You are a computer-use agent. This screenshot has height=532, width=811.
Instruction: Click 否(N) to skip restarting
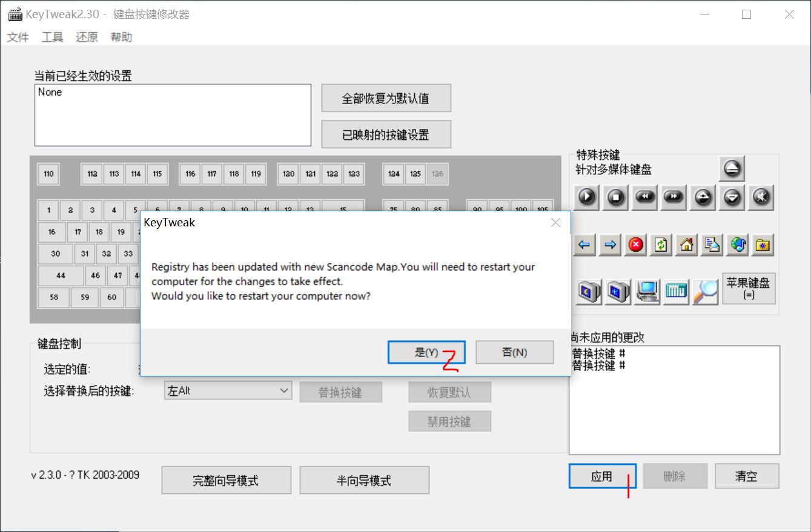pos(514,352)
